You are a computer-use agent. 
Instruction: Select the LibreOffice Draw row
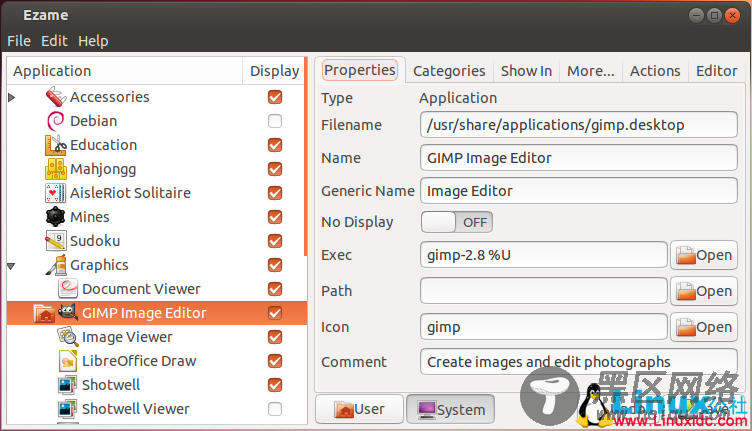click(156, 361)
